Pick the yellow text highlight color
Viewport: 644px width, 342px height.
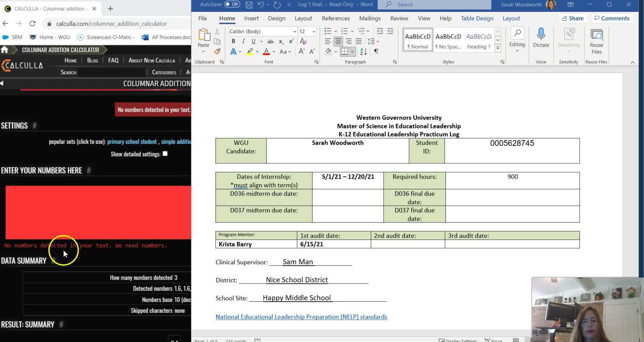(x=249, y=51)
